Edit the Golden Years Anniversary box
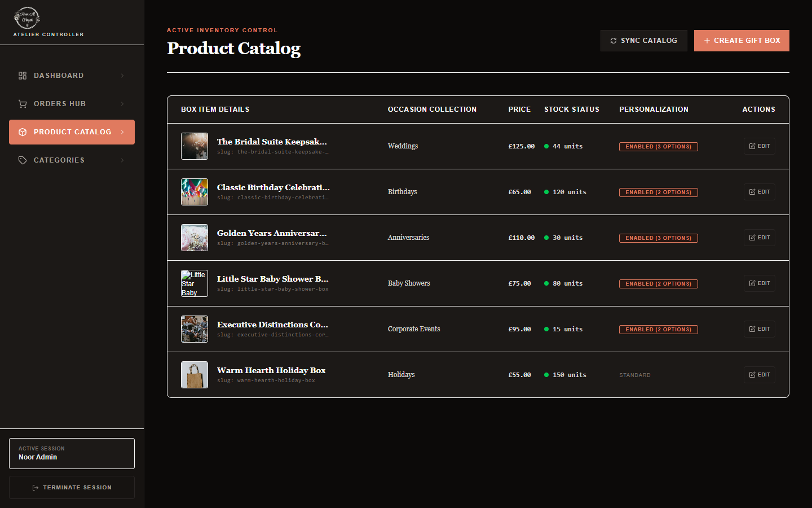Screen dimensions: 812x508 pos(760,238)
